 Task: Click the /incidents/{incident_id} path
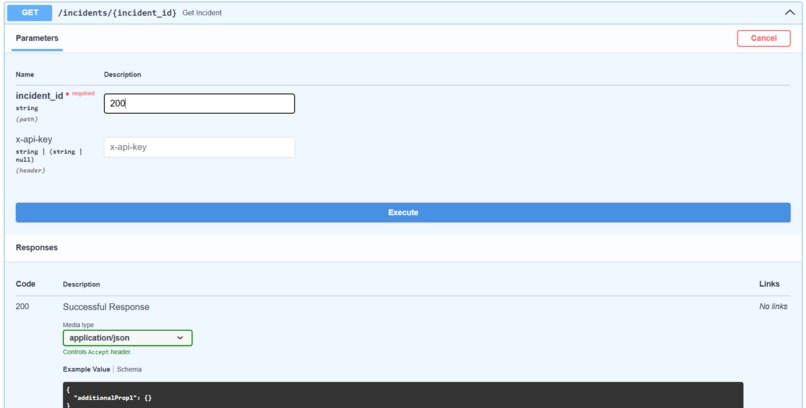(x=117, y=13)
